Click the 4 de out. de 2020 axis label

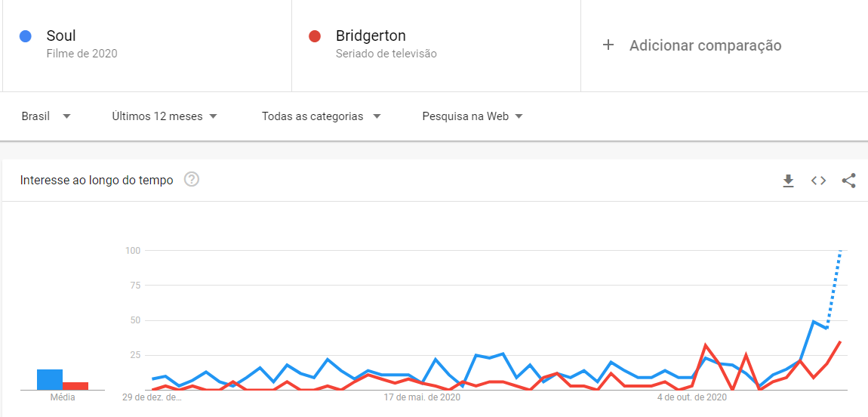(x=691, y=397)
